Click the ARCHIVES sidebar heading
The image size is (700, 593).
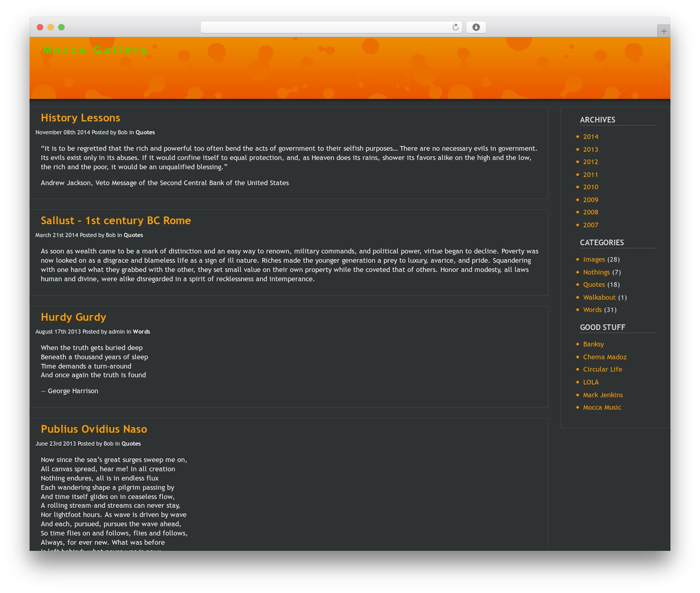coord(598,120)
